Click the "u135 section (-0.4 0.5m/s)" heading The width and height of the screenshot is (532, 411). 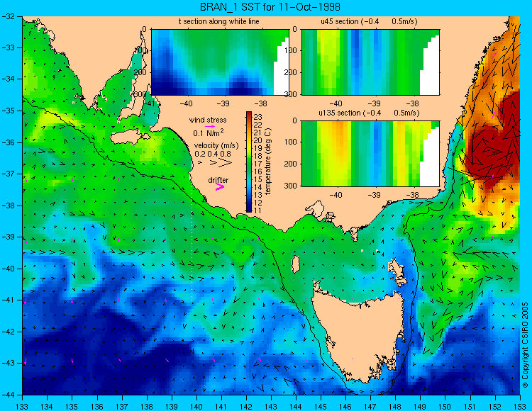[x=369, y=113]
